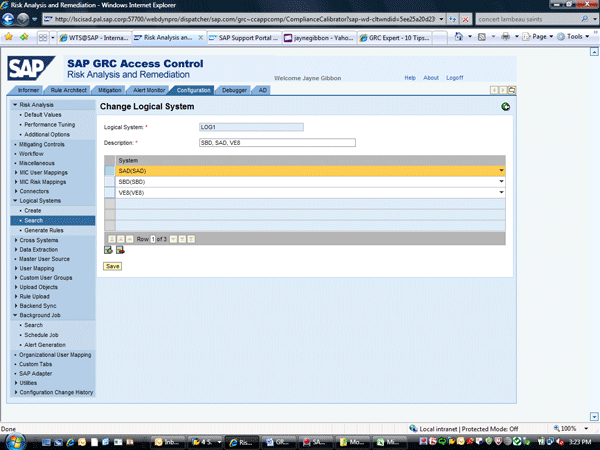Open the SAD(SAD) system dropdown
This screenshot has height=450, width=600.
tap(501, 171)
